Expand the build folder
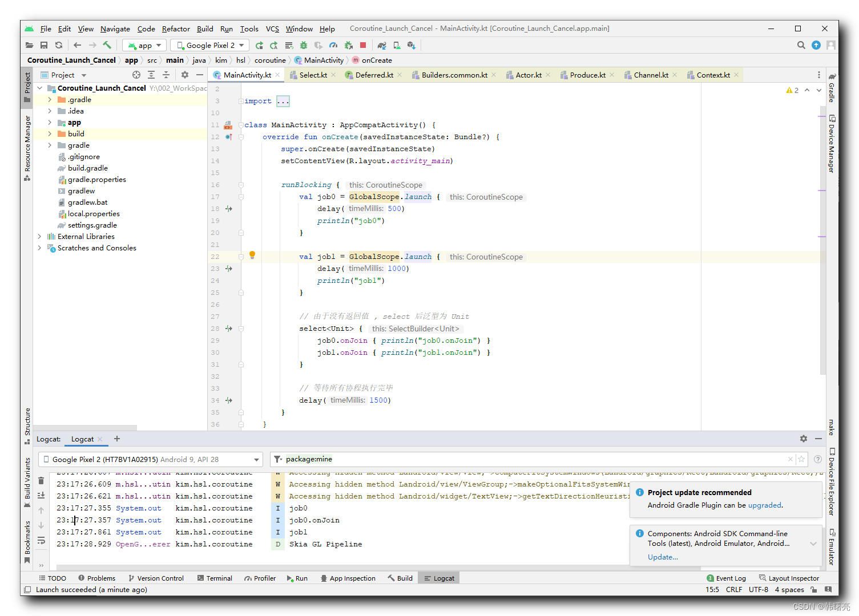Image resolution: width=859 pixels, height=616 pixels. tap(50, 133)
